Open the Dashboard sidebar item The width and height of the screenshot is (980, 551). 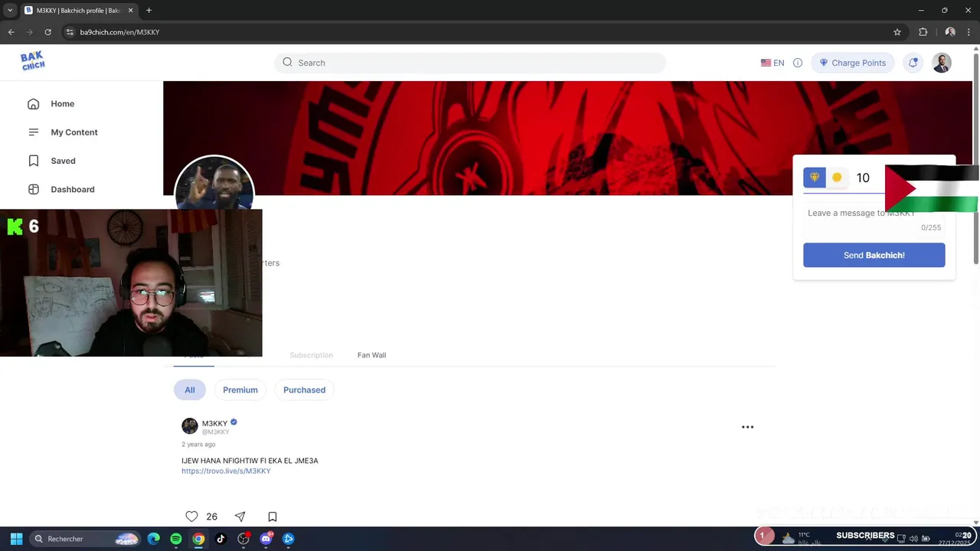[x=72, y=189]
